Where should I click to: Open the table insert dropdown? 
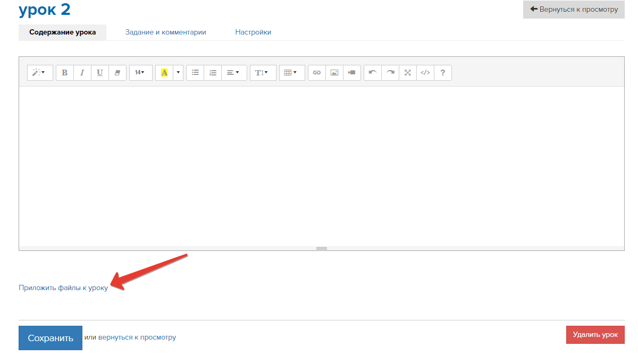[291, 73]
